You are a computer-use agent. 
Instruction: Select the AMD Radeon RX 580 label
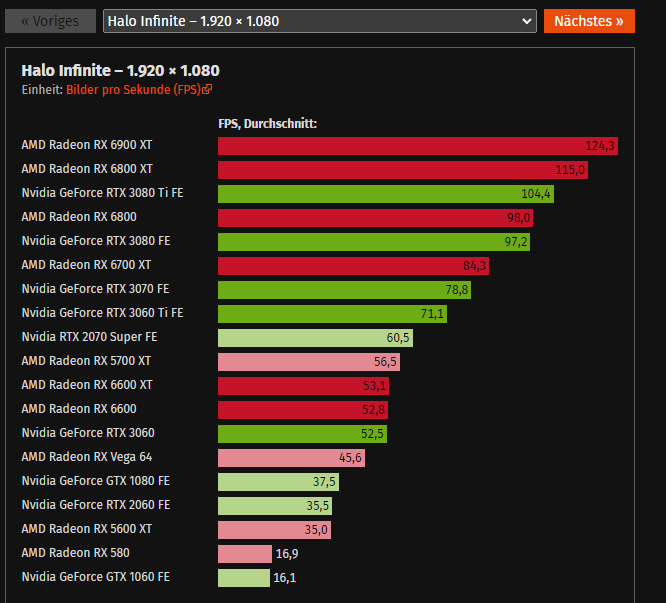76,553
